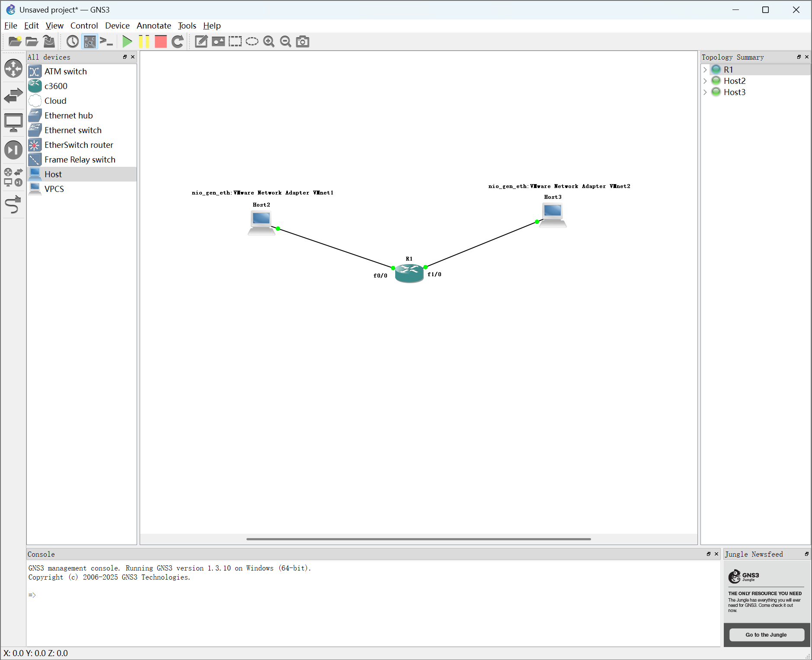Select EtherSwitch router in device list

[82, 145]
